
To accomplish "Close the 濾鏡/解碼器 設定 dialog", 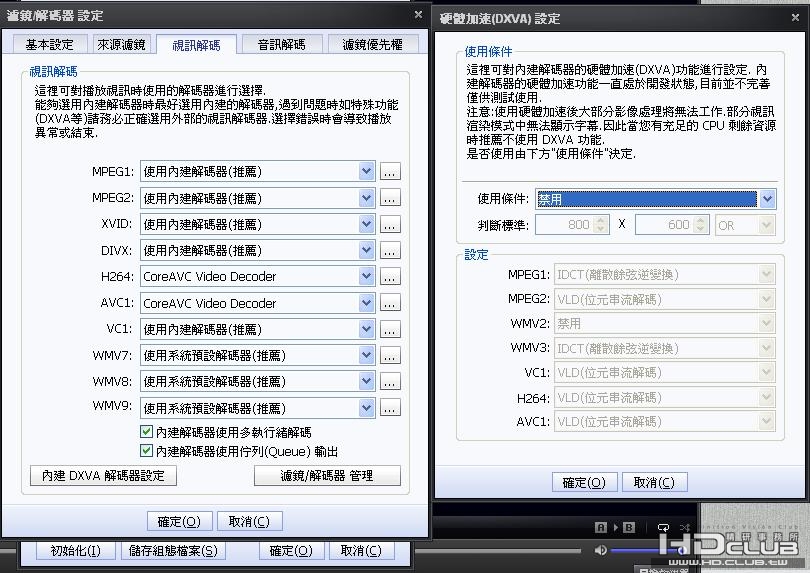I will point(418,14).
